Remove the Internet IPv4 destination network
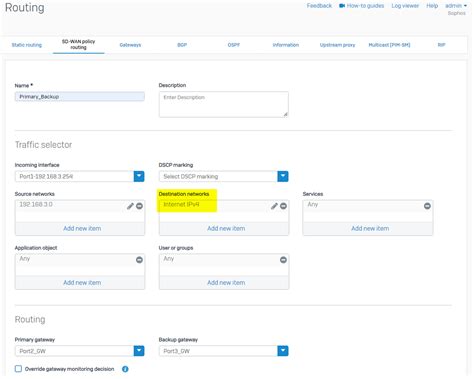This screenshot has height=379, width=474. pyautogui.click(x=283, y=206)
